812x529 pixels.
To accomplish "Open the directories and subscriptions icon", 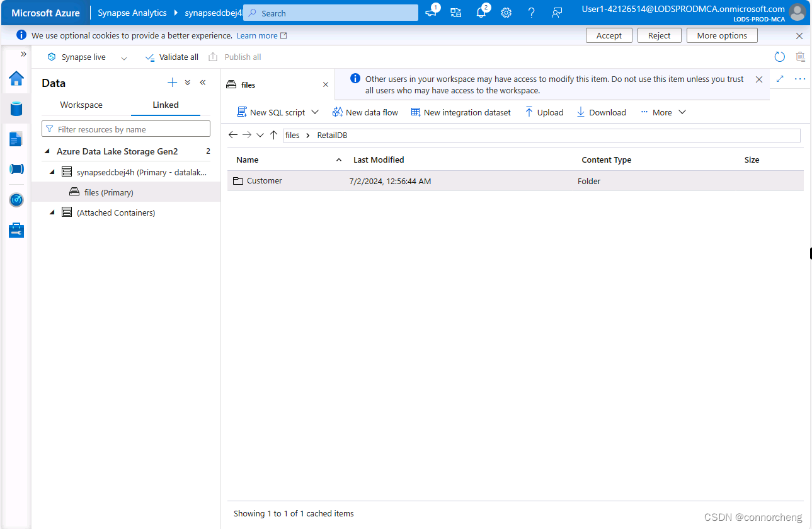I will 456,13.
